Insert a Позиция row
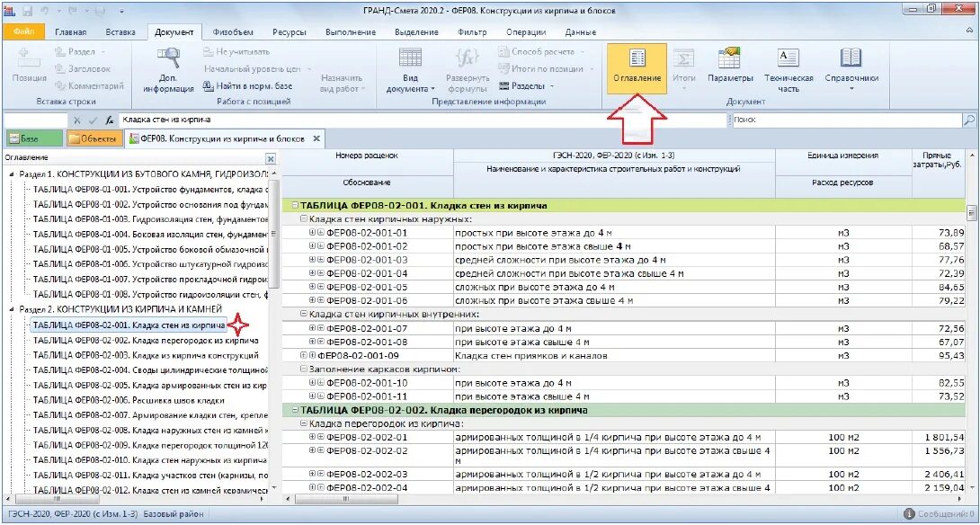This screenshot has width=980, height=525. point(30,65)
